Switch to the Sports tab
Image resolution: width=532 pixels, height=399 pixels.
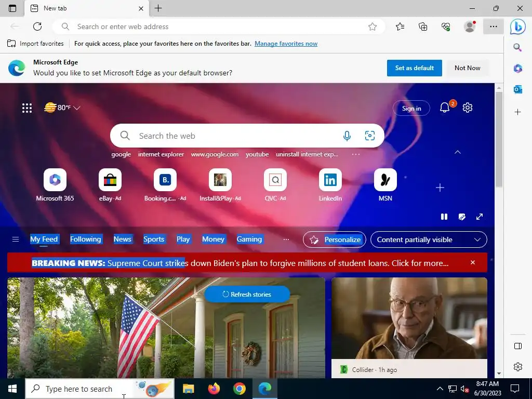click(154, 239)
